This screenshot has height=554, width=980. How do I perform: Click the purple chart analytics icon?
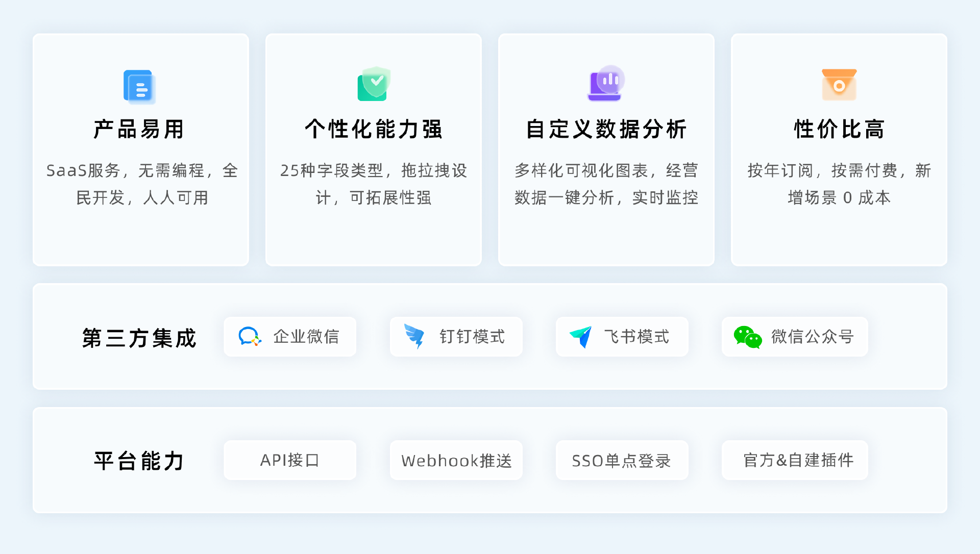point(606,83)
